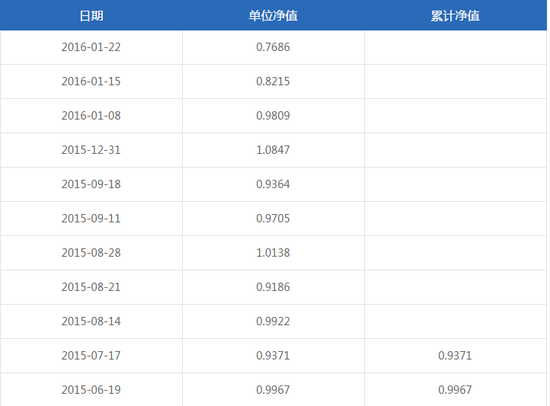Click the 日期 column header
This screenshot has height=406, width=550.
click(91, 16)
